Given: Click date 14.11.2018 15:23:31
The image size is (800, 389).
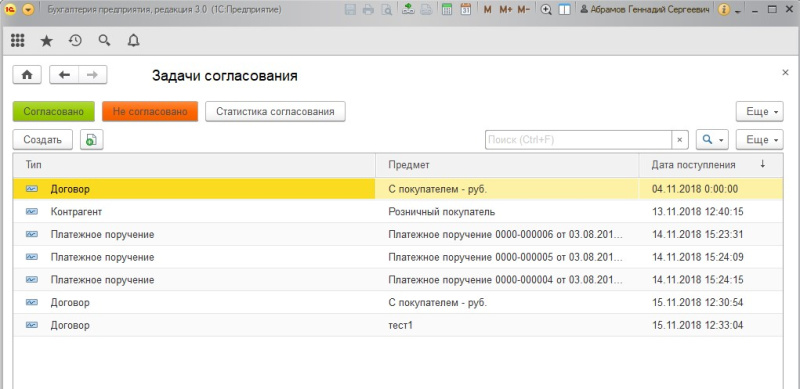Looking at the screenshot, I should point(697,234).
